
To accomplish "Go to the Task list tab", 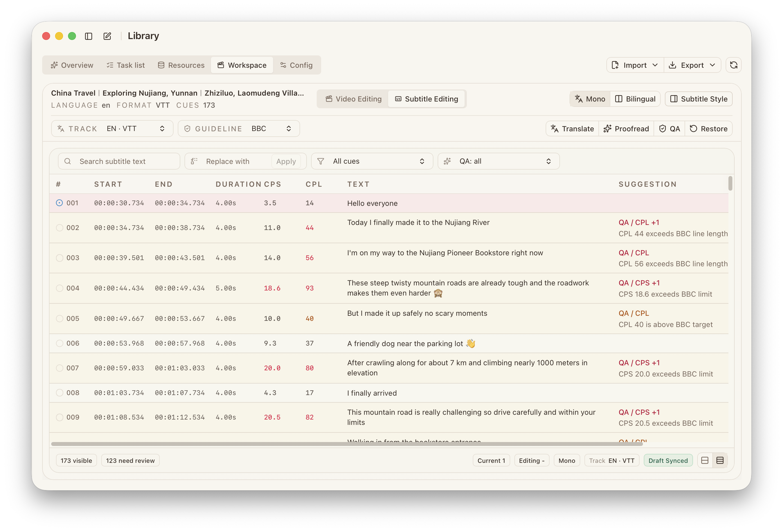I will pos(125,65).
